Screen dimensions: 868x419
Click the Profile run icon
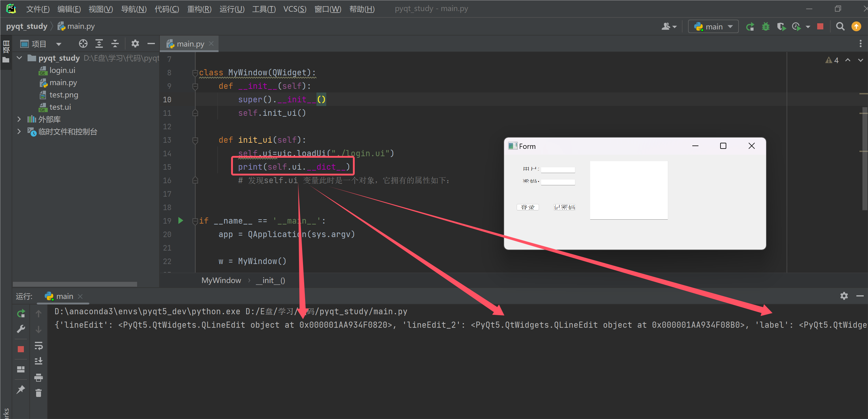797,27
